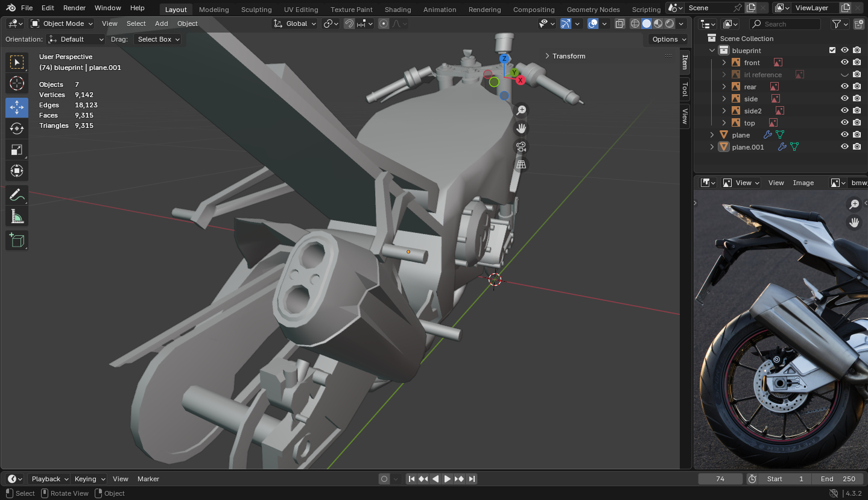Jump to the timeline end frame
Image resolution: width=868 pixels, height=500 pixels.
coord(472,479)
